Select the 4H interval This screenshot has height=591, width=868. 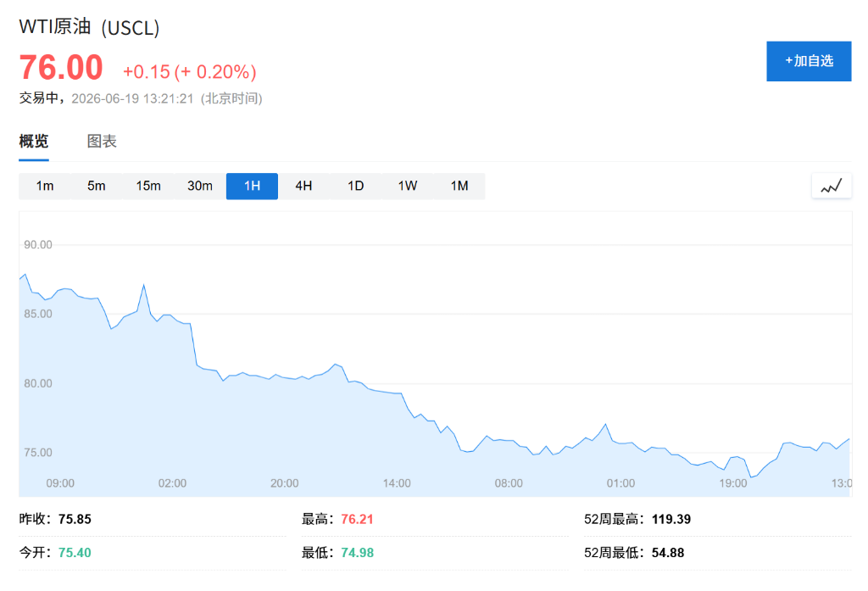click(x=303, y=186)
